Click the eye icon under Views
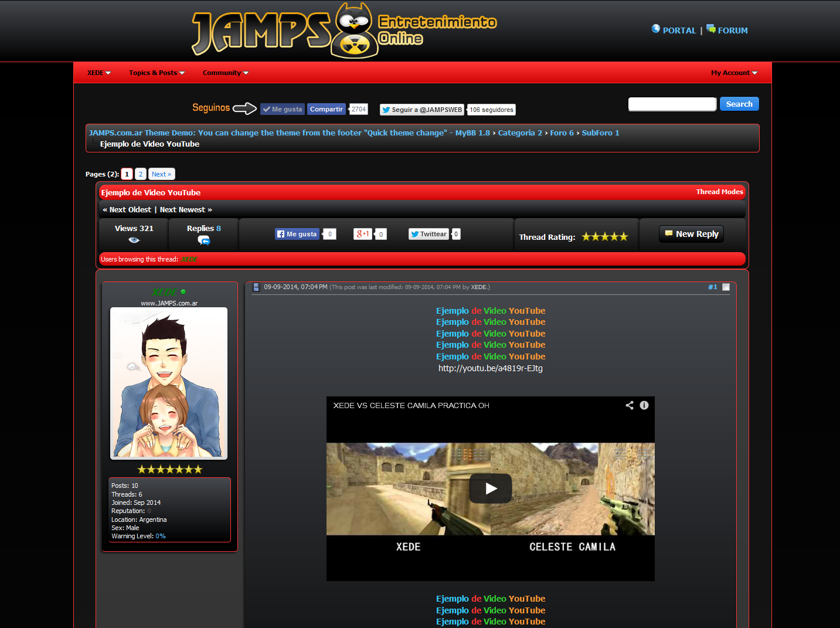The width and height of the screenshot is (840, 628). (x=134, y=240)
